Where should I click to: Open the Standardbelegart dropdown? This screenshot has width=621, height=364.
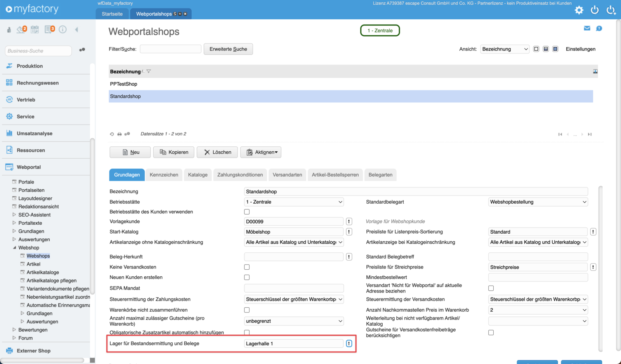click(x=538, y=202)
